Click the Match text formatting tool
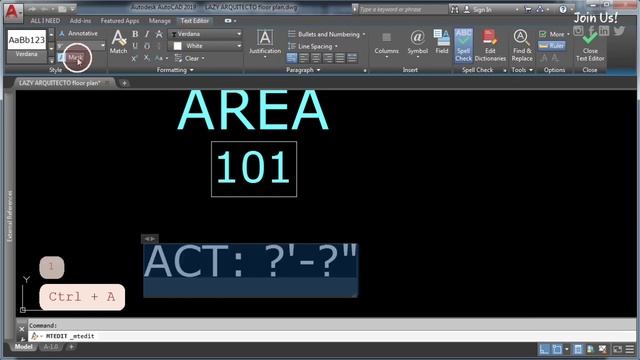The image size is (640, 360). (x=118, y=42)
